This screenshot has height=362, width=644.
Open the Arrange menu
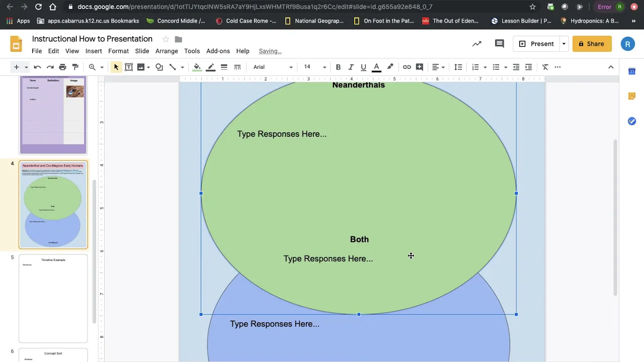(x=167, y=51)
